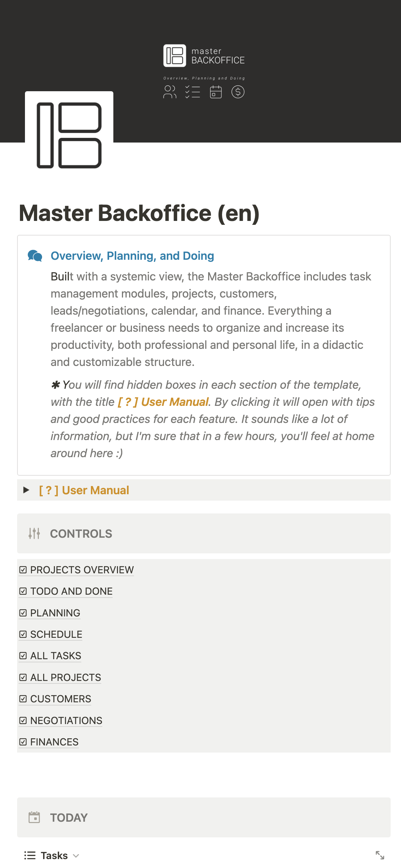
Task: Click the CONTROLS sliders icon
Action: pos(34,533)
